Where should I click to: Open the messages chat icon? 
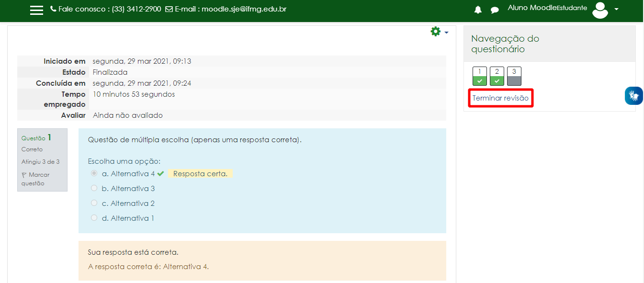tap(495, 9)
